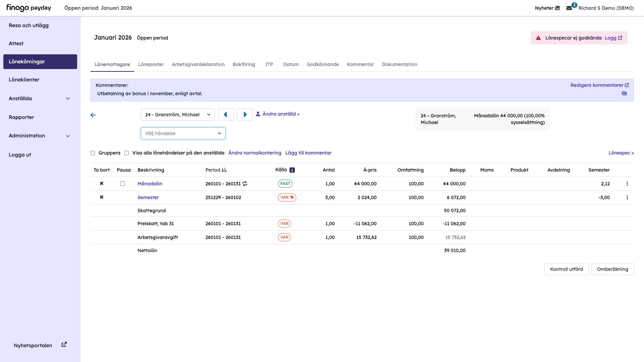Open Källa info icon
This screenshot has width=644, height=362.
[x=292, y=170]
